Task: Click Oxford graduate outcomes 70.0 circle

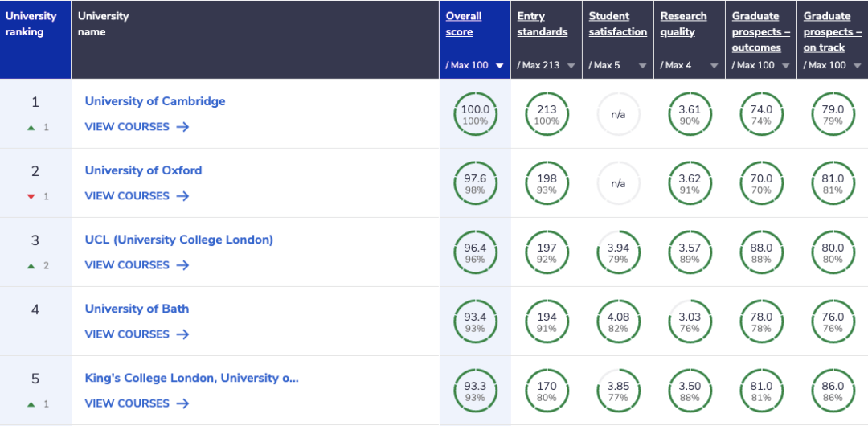Action: click(761, 183)
